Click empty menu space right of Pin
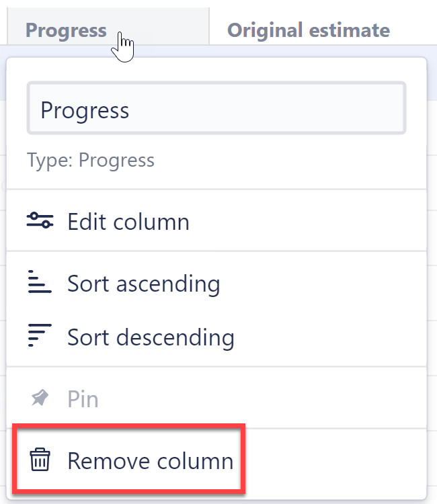Viewport: 437px width, 504px height. pos(269,399)
